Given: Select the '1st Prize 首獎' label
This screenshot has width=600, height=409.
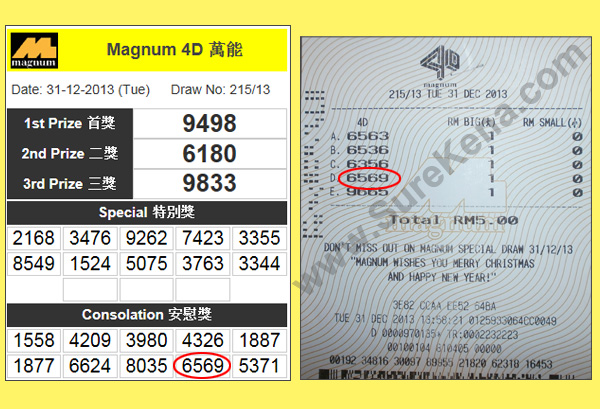Looking at the screenshot, I should point(70,123).
